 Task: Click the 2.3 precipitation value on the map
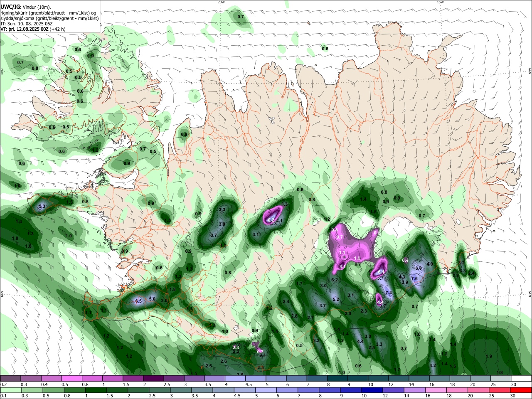tap(364, 311)
